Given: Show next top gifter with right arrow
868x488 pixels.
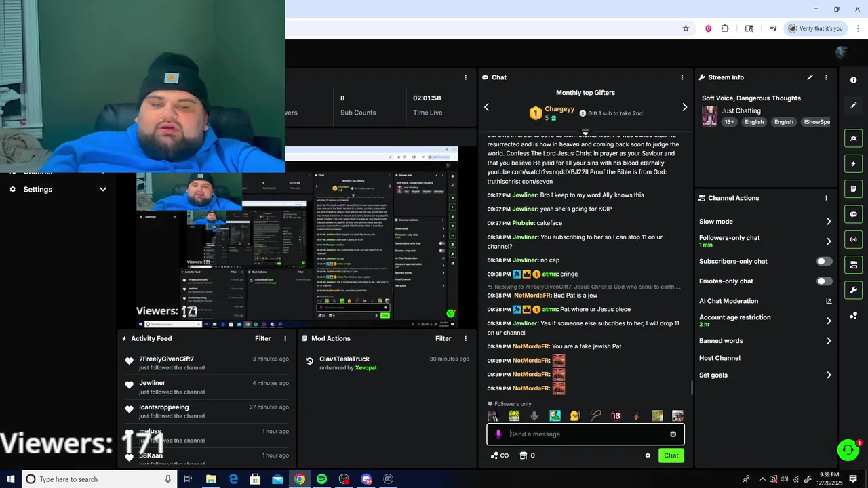Looking at the screenshot, I should click(x=684, y=107).
